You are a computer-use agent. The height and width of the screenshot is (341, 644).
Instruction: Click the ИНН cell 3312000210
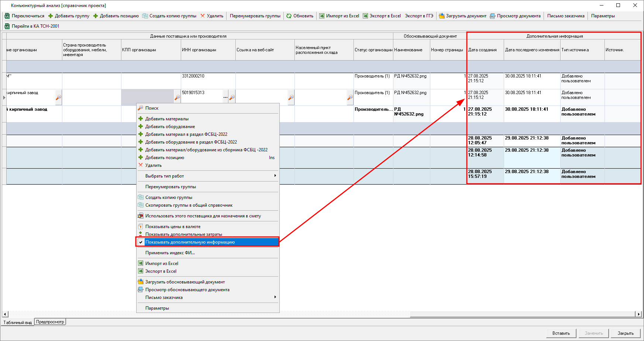click(208, 81)
